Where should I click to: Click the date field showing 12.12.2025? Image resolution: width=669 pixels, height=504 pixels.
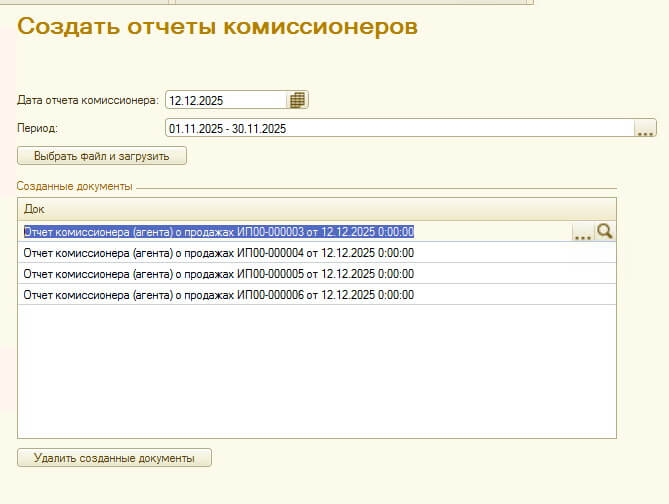tap(226, 100)
